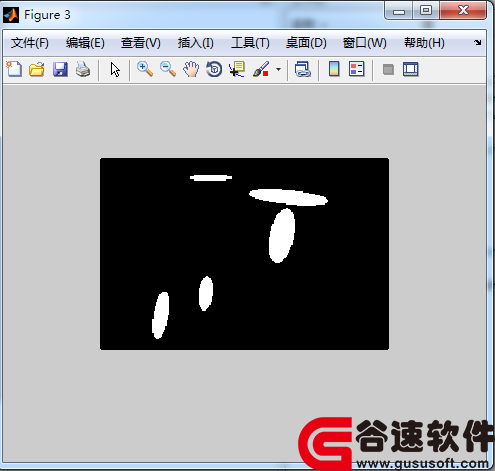Click the New Figure icon

pyautogui.click(x=14, y=69)
